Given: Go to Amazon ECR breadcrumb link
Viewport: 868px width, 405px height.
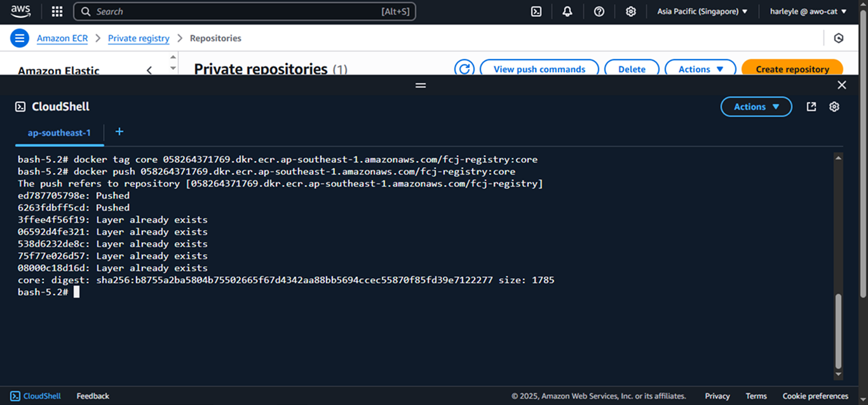Looking at the screenshot, I should click(x=62, y=38).
